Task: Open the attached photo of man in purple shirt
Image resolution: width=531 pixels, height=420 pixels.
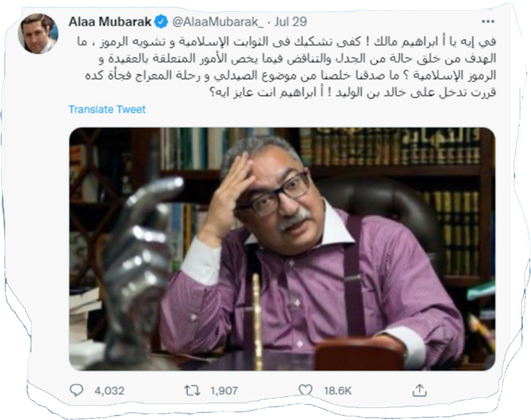Action: (x=282, y=249)
